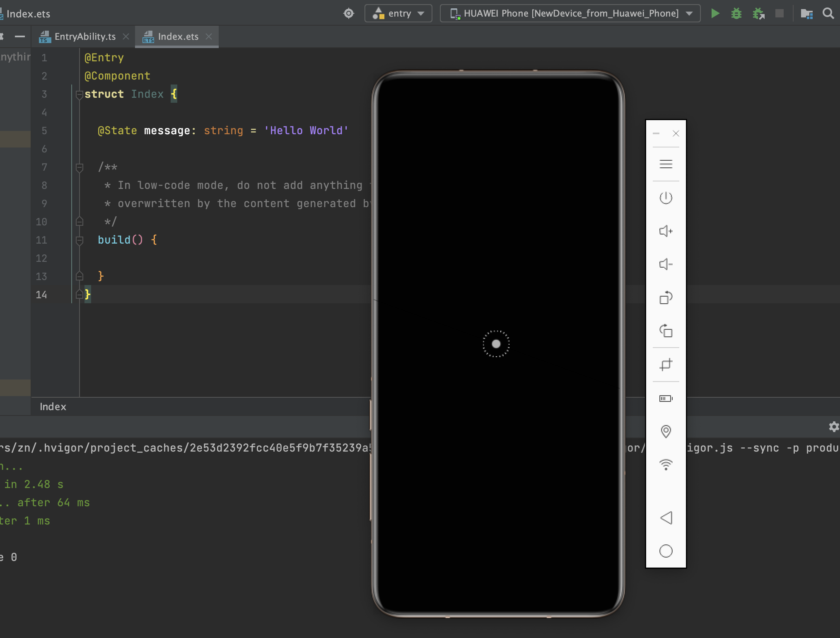Click the fold end marker on line 10
840x638 pixels.
pos(80,222)
